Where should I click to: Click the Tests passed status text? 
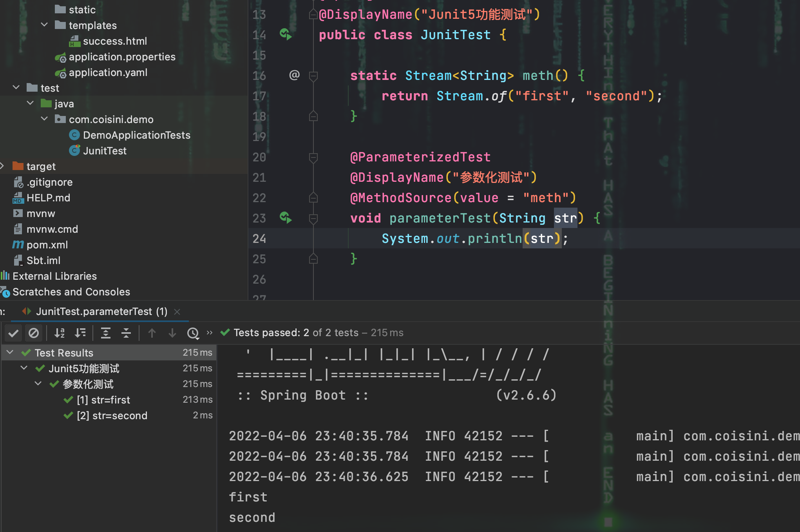318,333
